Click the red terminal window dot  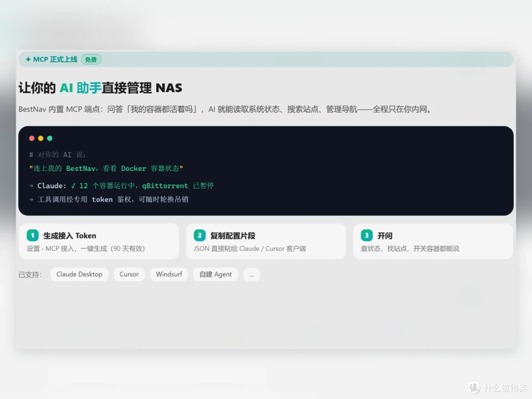(32, 138)
